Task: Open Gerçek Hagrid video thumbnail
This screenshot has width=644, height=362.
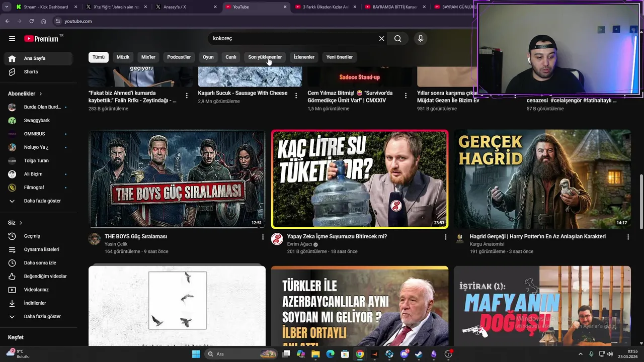Action: (542, 179)
